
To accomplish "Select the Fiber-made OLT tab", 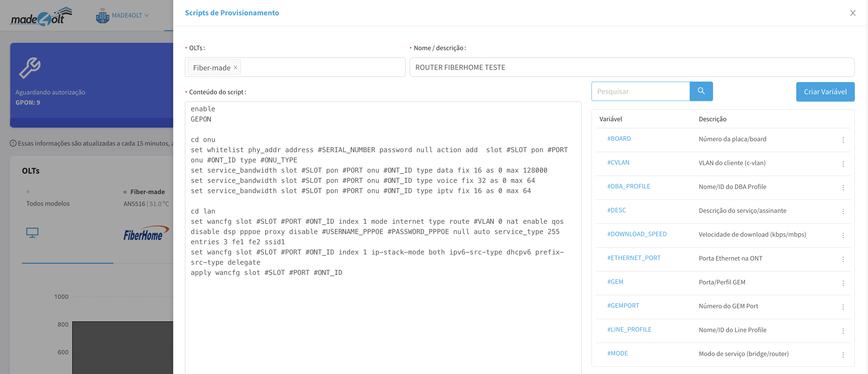I will click(147, 192).
